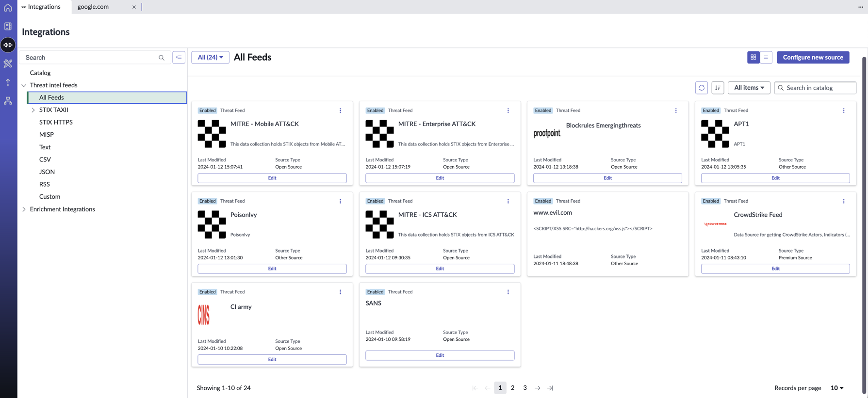Image resolution: width=868 pixels, height=398 pixels.
Task: Jump to last page of results
Action: point(550,388)
